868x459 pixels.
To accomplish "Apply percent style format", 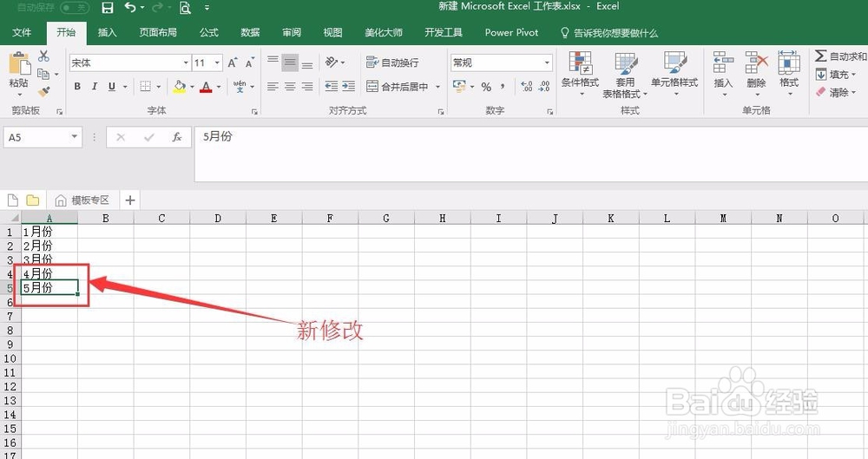I will click(486, 87).
